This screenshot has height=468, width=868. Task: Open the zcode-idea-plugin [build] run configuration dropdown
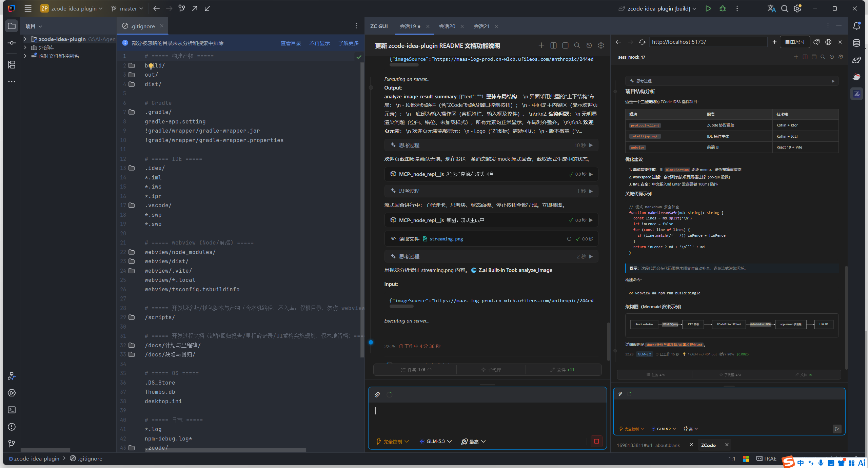(x=658, y=8)
